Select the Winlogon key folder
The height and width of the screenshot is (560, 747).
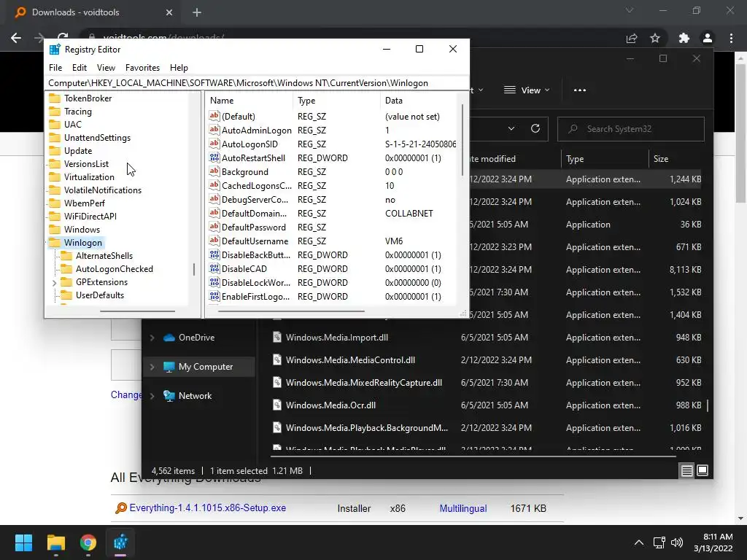pyautogui.click(x=83, y=242)
